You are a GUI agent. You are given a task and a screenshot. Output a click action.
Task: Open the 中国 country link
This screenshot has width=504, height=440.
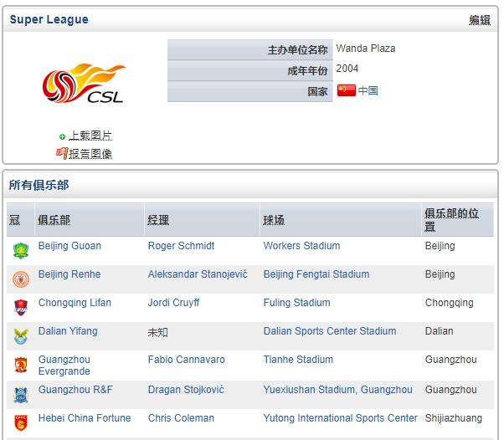tap(368, 90)
